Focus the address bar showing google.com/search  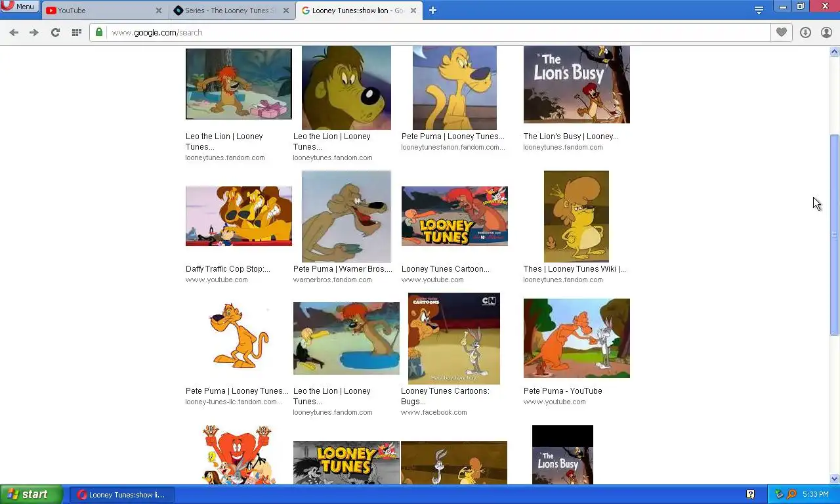click(430, 32)
